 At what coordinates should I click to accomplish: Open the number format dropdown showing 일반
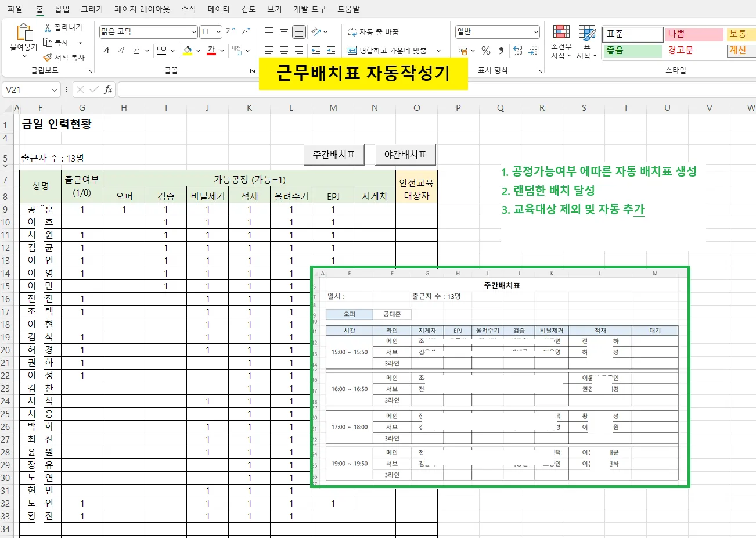tap(497, 31)
